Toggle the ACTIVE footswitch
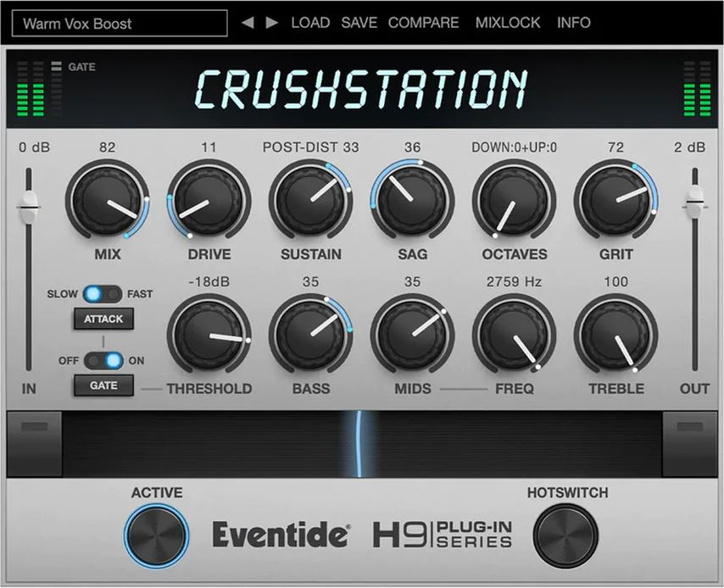This screenshot has height=588, width=724. coord(156,535)
